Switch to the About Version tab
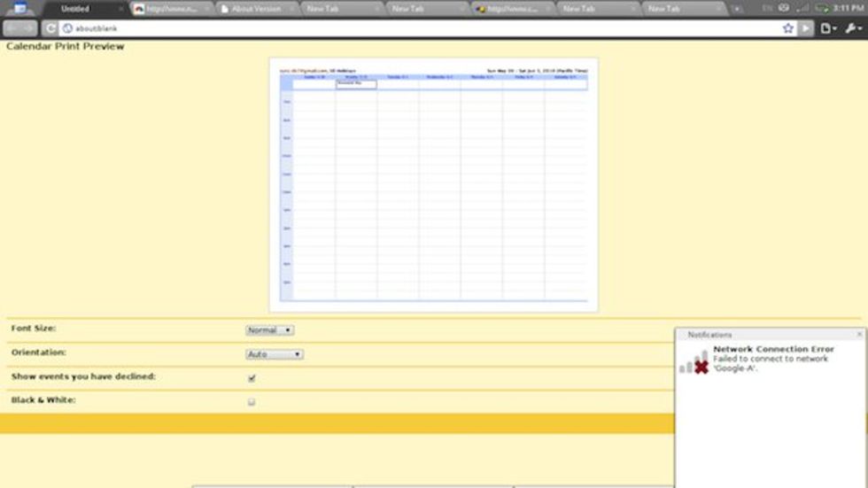 [x=255, y=9]
